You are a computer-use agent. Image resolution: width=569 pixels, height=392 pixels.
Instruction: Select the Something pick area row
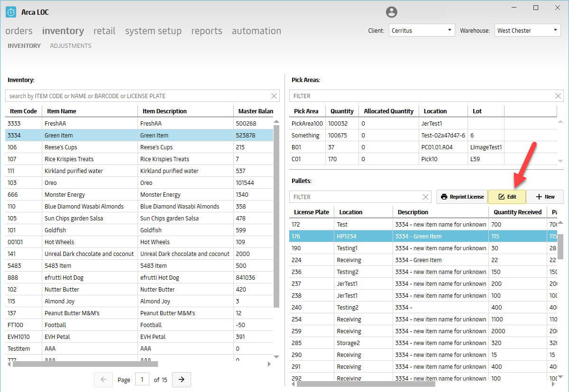(423, 135)
